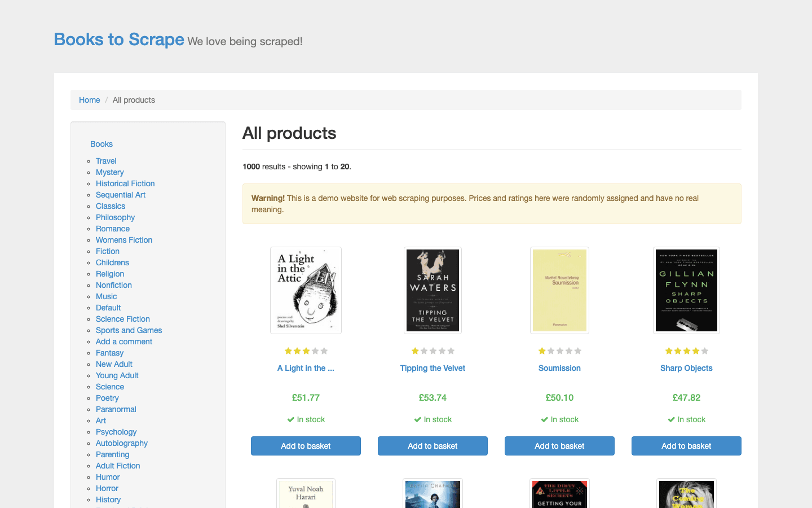Open the Science Fiction category
This screenshot has width=812, height=508.
(x=122, y=319)
